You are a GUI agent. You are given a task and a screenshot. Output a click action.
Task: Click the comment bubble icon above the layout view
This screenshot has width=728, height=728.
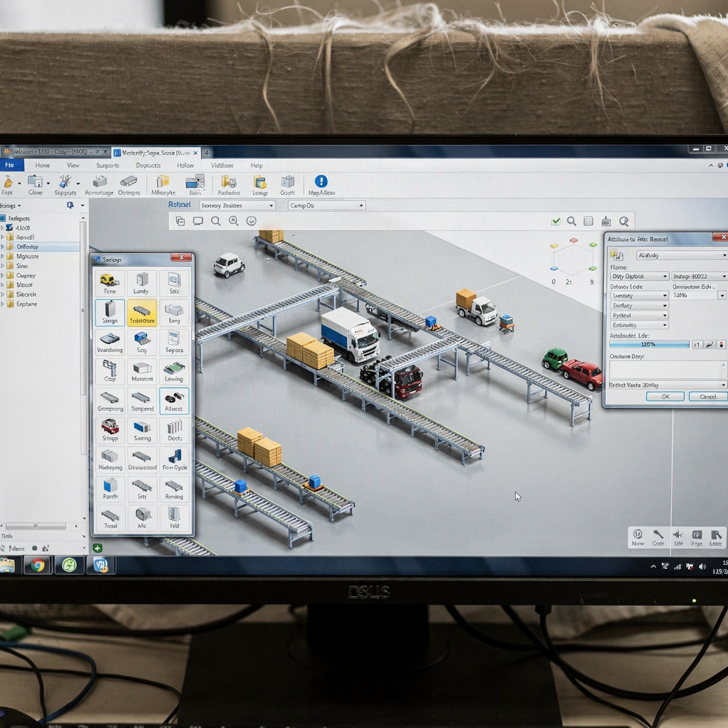[199, 221]
